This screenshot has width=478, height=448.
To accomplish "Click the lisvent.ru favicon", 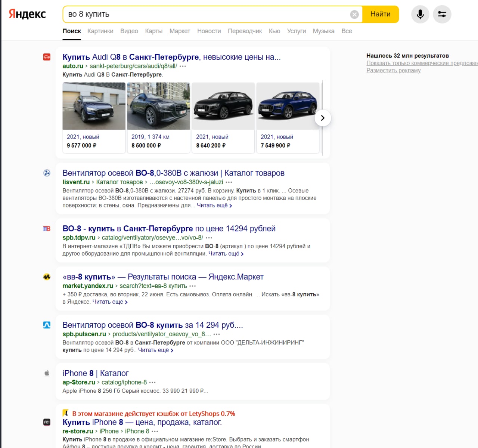I will point(47,173).
